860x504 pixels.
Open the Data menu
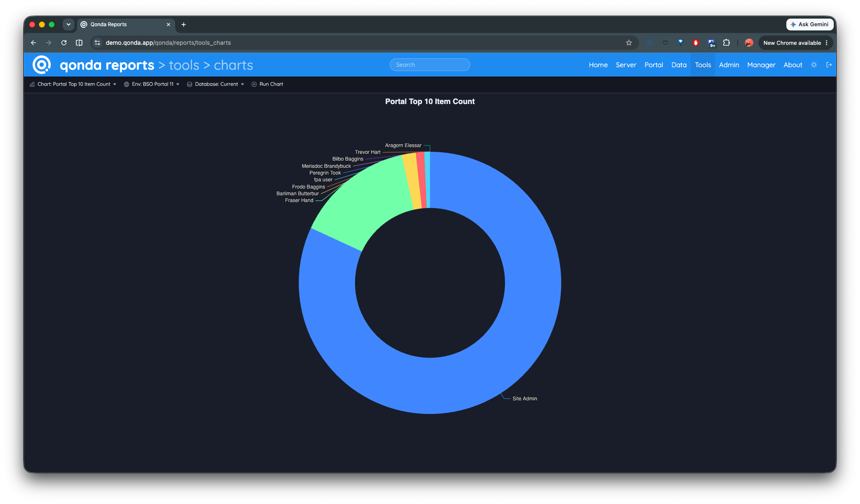tap(679, 65)
